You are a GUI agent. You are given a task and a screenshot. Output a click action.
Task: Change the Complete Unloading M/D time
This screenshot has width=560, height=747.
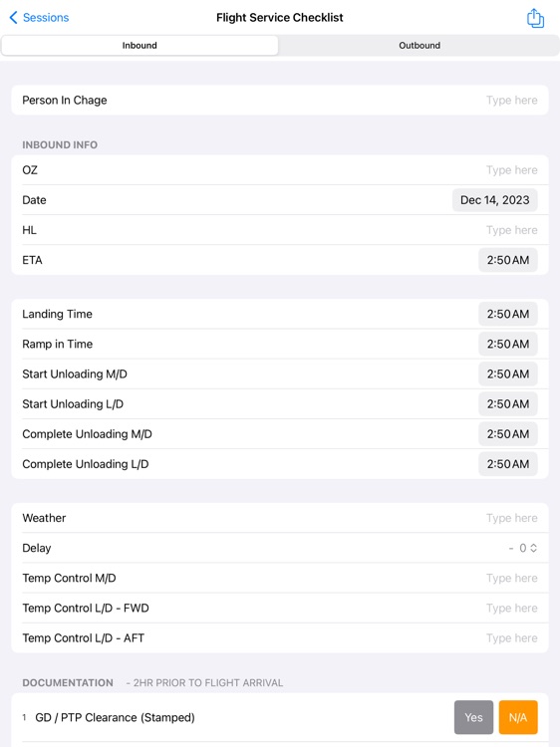507,434
